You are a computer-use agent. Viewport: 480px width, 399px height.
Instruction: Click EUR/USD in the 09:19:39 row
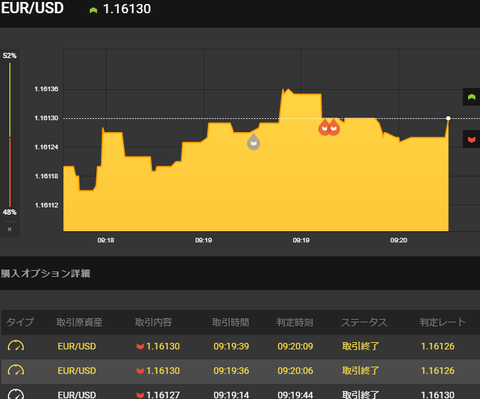77,346
